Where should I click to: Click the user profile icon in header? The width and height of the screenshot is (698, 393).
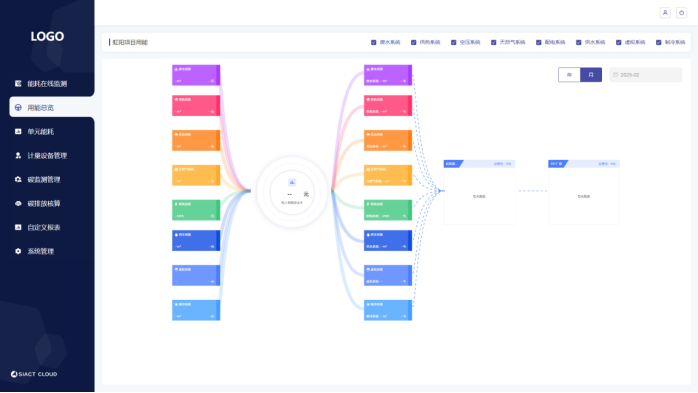tap(665, 12)
